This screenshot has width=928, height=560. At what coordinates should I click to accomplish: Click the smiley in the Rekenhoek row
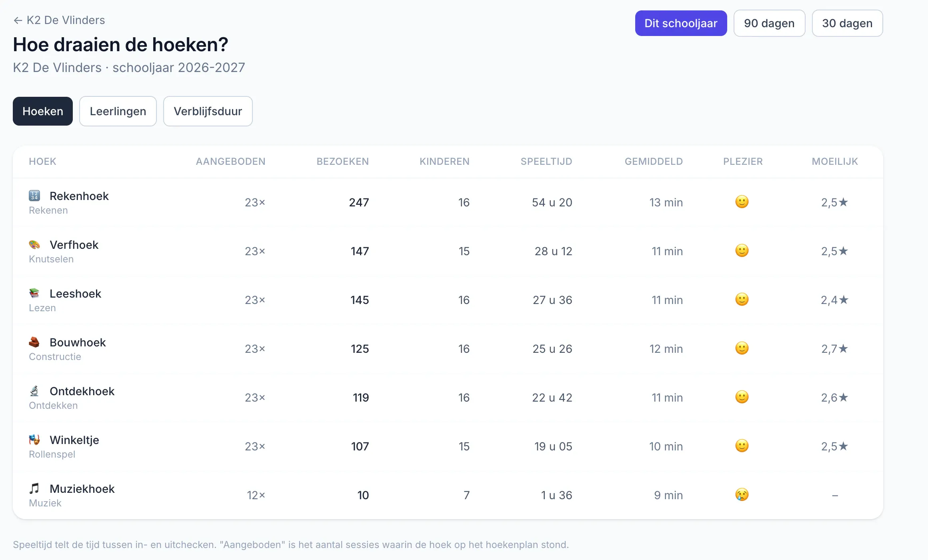pyautogui.click(x=742, y=202)
